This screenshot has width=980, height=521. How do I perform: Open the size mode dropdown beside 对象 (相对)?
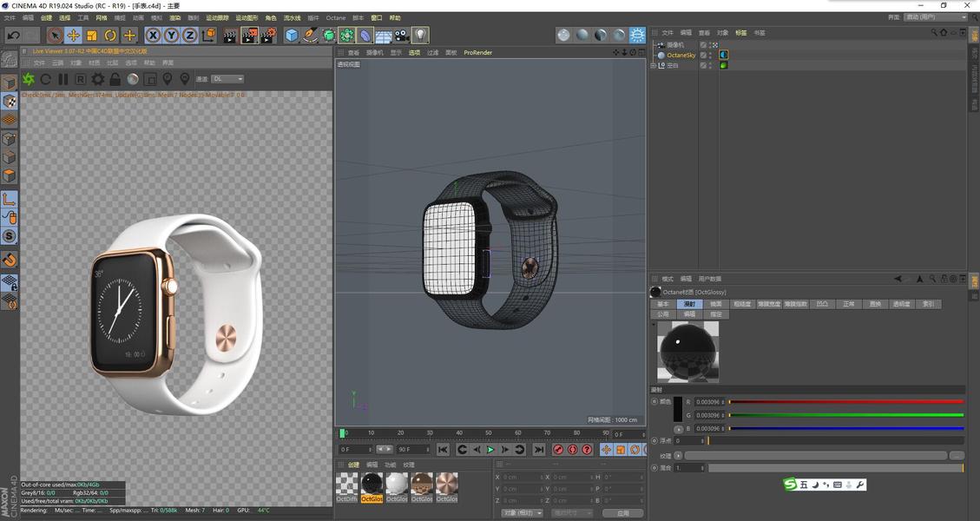coord(572,513)
